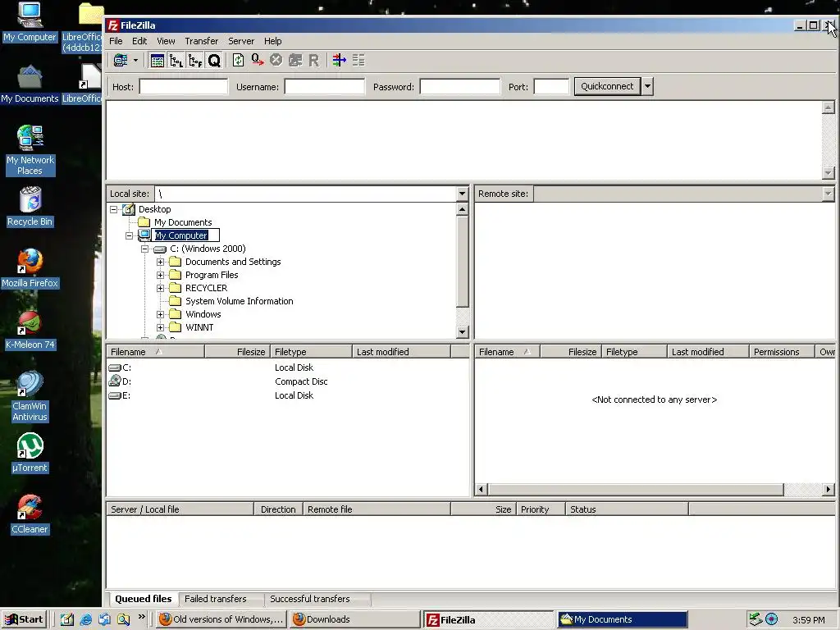The image size is (840, 630).
Task: Sort local files by Last modified
Action: coord(401,352)
